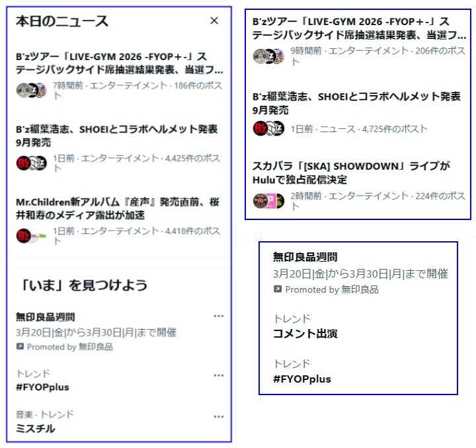Click promoted icon beside 無印良品 in left panel

click(20, 346)
